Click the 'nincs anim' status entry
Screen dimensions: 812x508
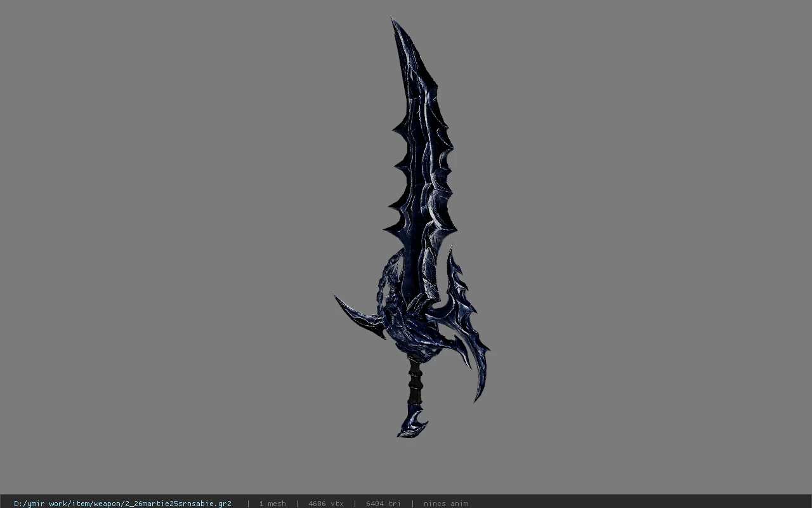click(446, 504)
